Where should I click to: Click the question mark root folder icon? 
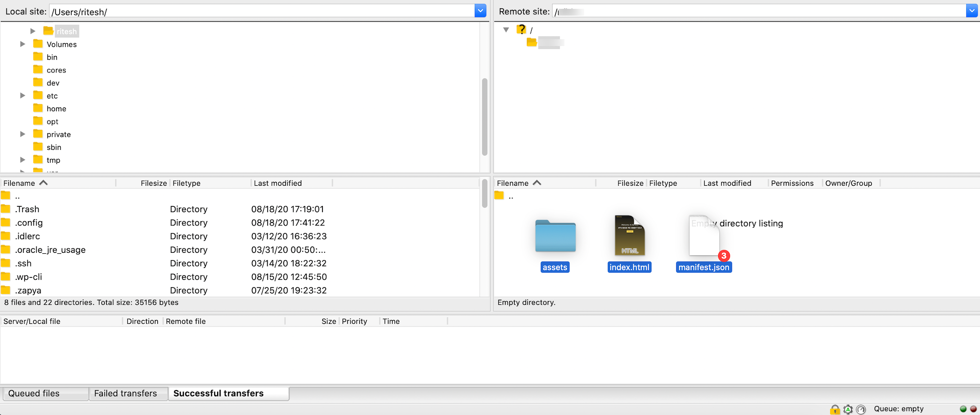521,30
